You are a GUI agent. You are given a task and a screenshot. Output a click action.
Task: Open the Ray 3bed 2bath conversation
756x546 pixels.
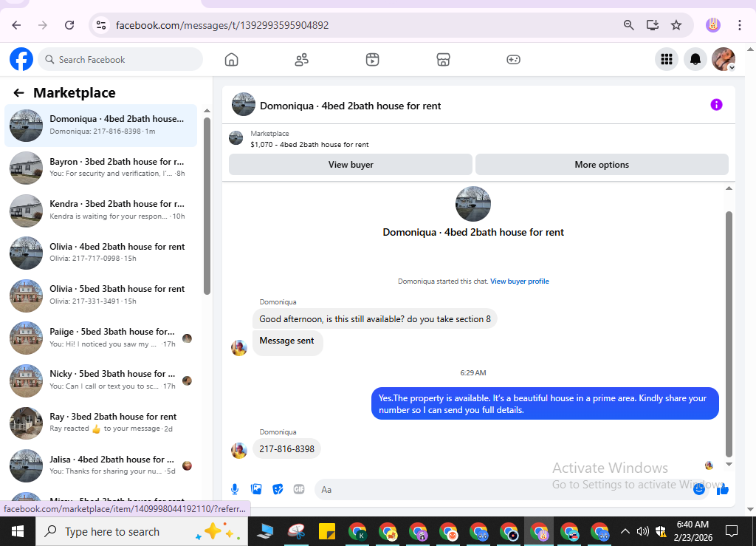tap(100, 422)
